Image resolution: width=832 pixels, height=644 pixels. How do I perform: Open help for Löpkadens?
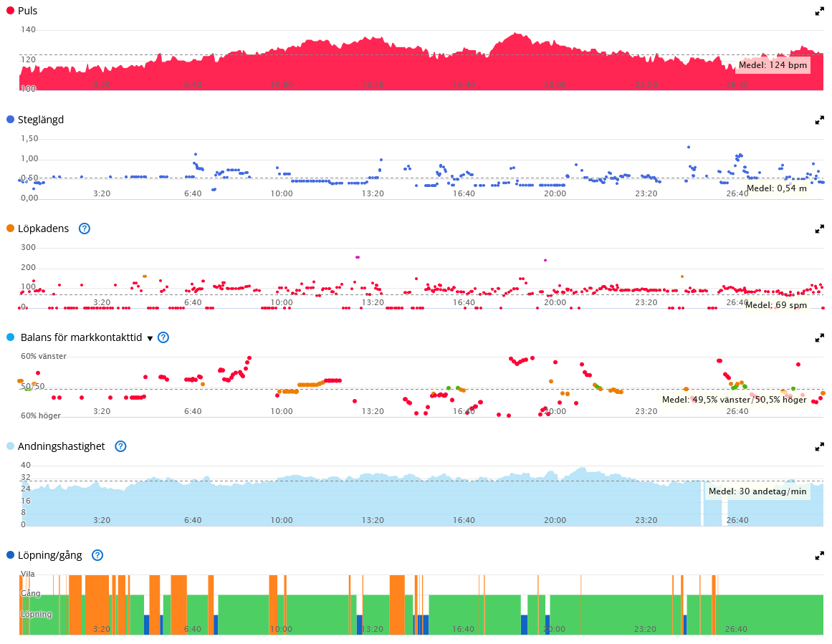(x=85, y=229)
